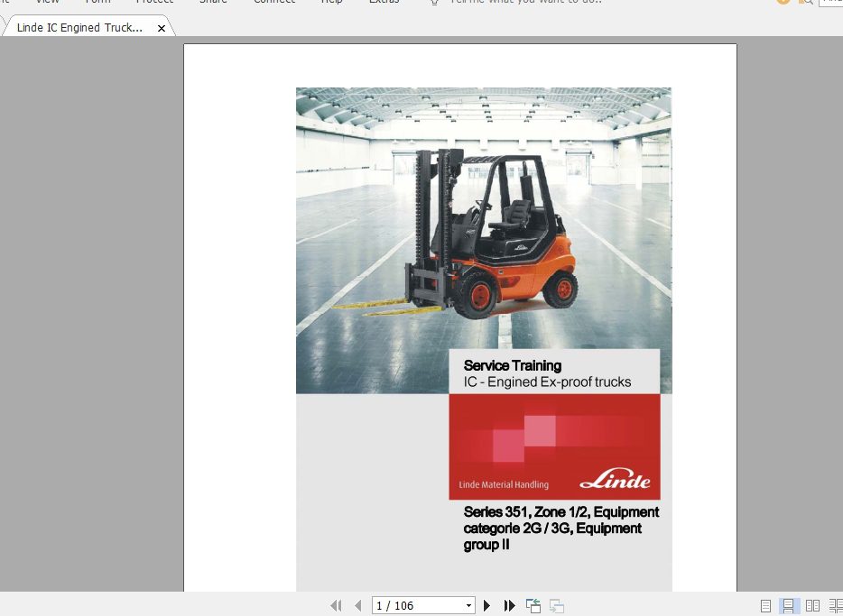Open the page number dropdown arrow
Image resolution: width=843 pixels, height=616 pixels.
468,606
